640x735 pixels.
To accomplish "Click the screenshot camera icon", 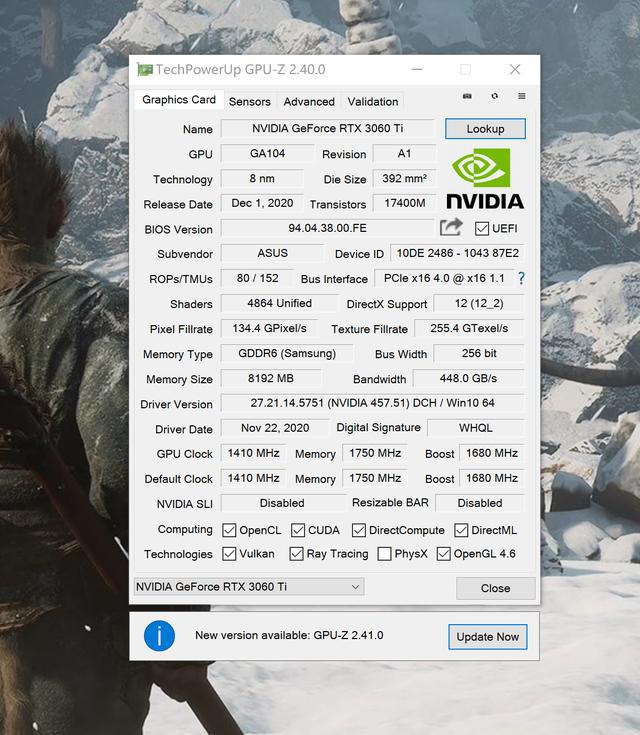I will [x=467, y=96].
